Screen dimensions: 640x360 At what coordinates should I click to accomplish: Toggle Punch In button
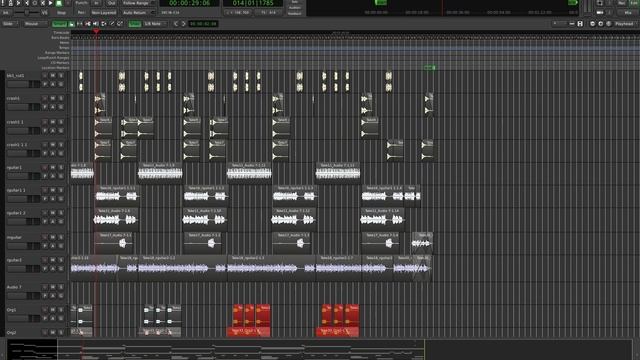click(97, 3)
